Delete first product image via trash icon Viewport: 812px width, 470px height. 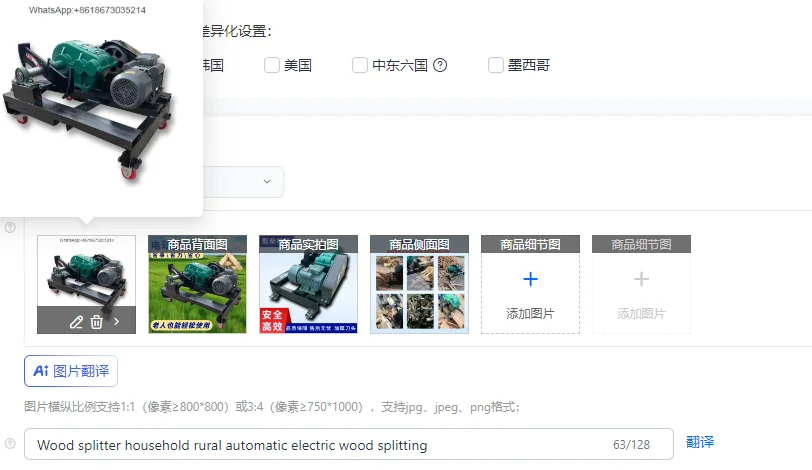[x=96, y=322]
